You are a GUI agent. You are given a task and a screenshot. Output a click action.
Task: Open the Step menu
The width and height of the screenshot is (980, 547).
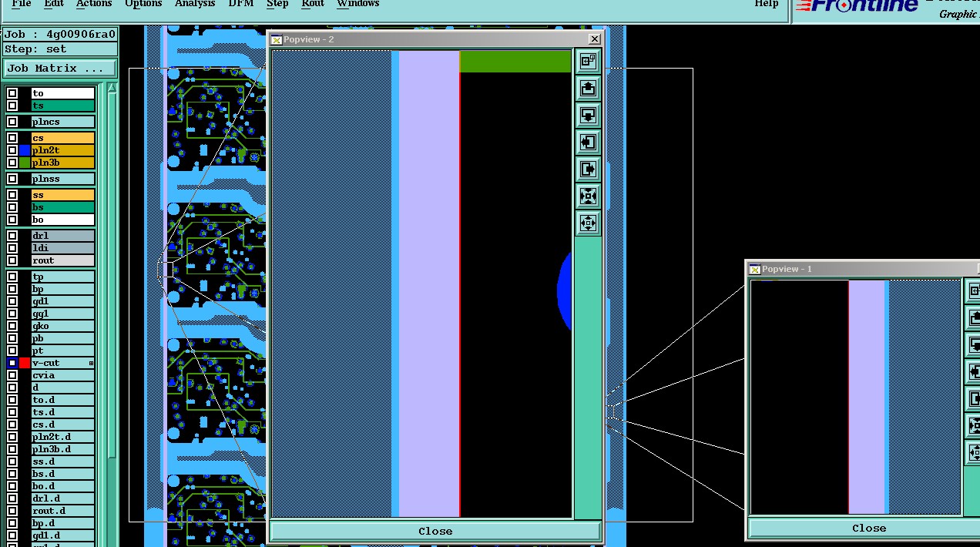point(277,5)
